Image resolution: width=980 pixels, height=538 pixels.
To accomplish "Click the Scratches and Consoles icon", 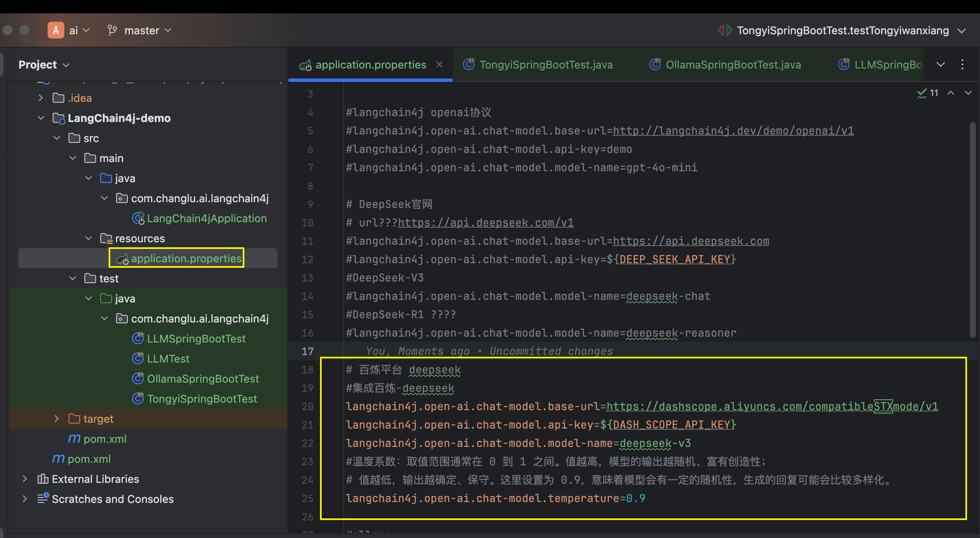I will coord(43,498).
